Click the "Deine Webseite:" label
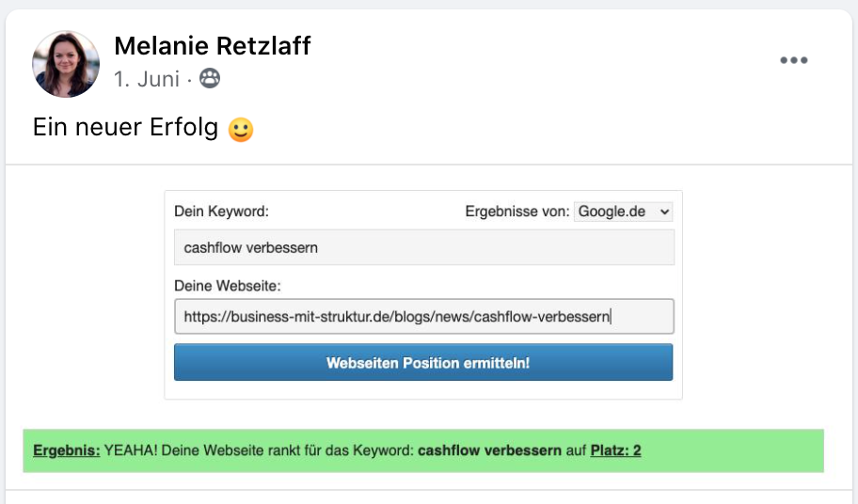Image resolution: width=858 pixels, height=504 pixels. click(228, 285)
